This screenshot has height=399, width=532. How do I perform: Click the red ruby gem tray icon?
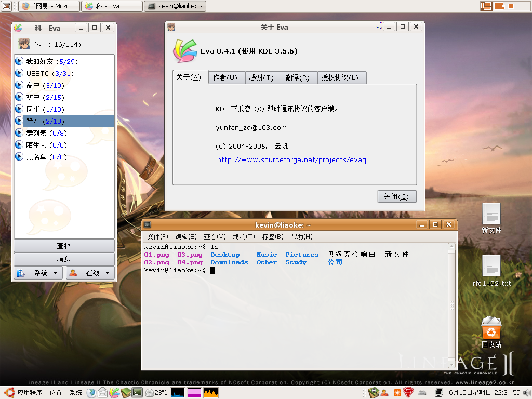click(x=408, y=393)
